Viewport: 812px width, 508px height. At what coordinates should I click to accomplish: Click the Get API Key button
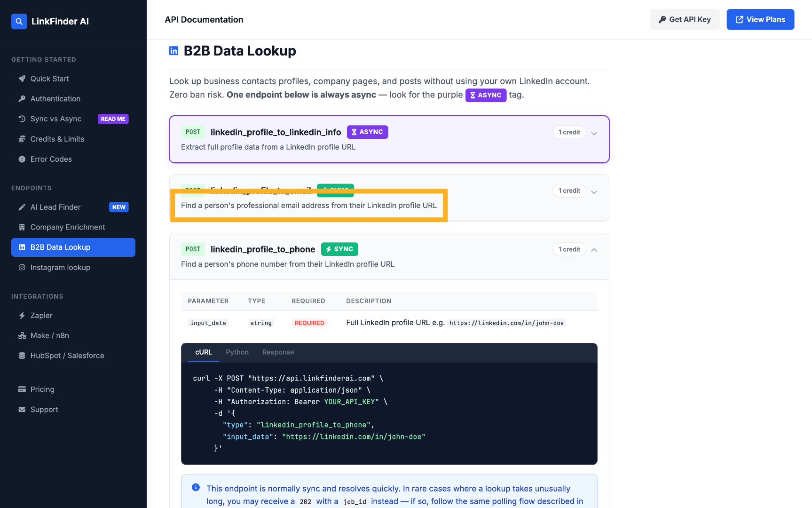point(685,19)
